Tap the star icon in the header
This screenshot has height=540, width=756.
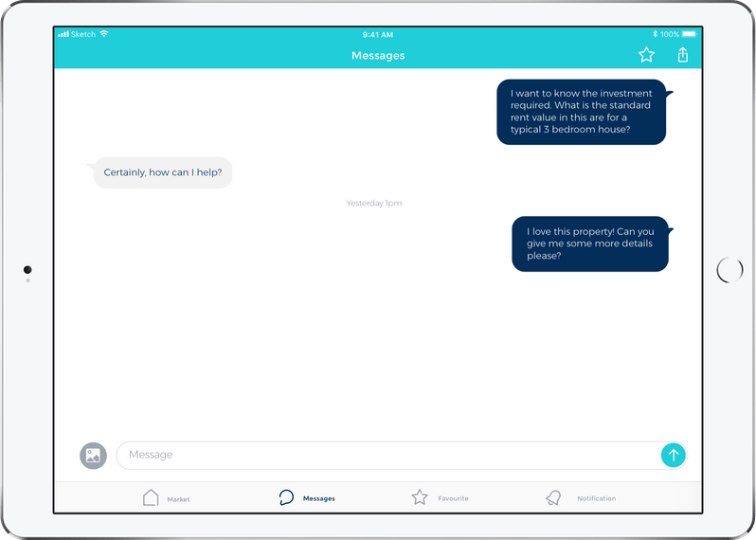pyautogui.click(x=646, y=55)
